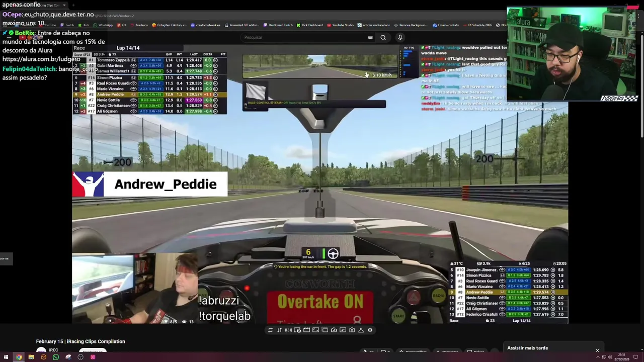This screenshot has height=362, width=644.
Task: Open the on-screen keyboard icon in search box
Action: tap(370, 37)
